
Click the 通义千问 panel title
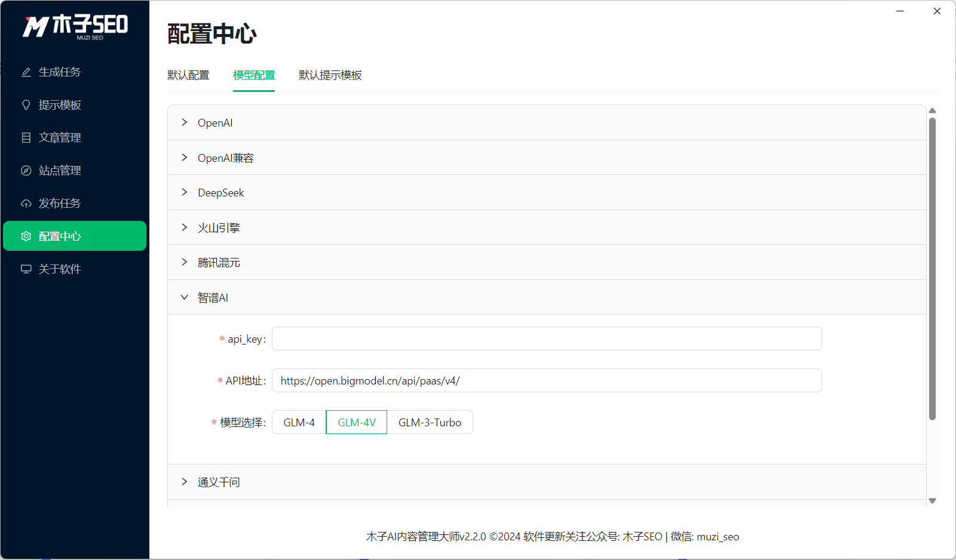(x=219, y=482)
